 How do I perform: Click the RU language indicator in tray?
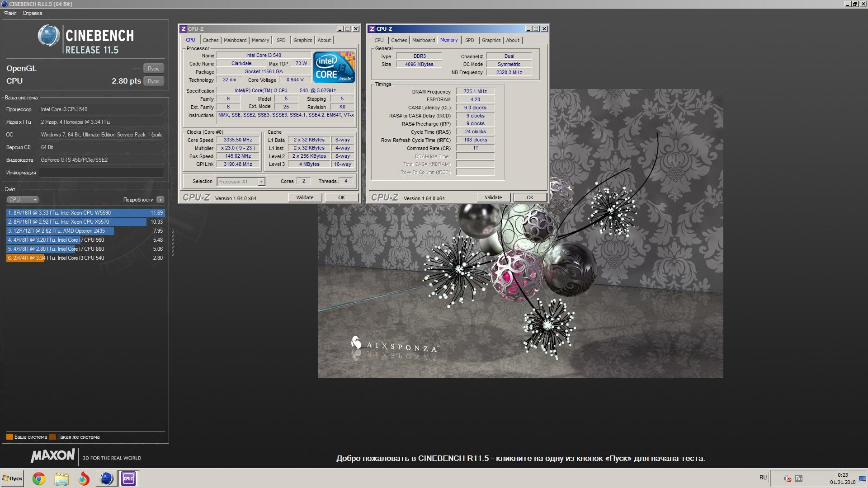(x=763, y=478)
